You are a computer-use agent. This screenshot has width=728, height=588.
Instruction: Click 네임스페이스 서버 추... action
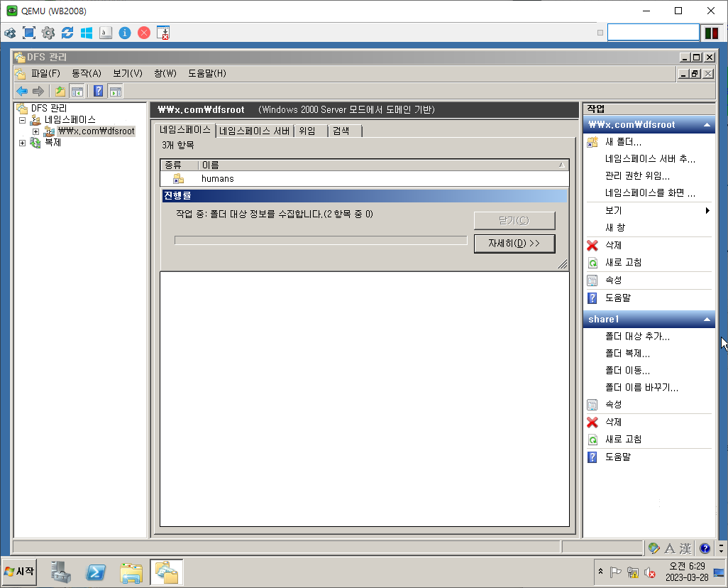click(650, 159)
